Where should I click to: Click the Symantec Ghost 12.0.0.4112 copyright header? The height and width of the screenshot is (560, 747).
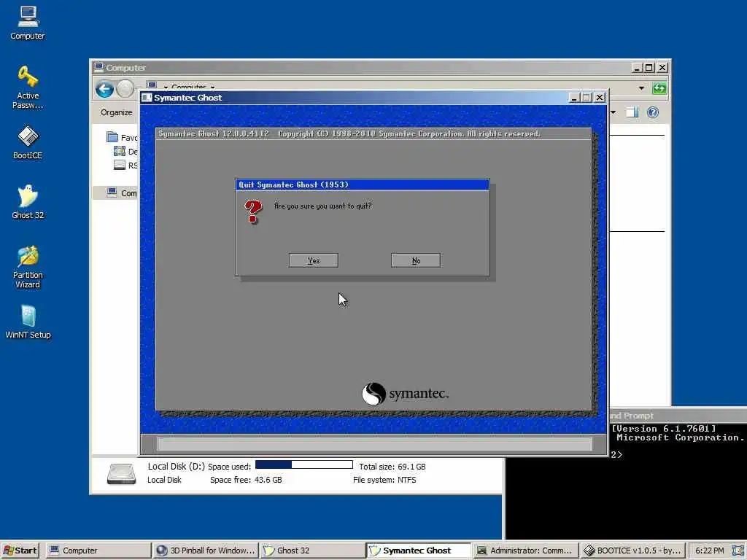(349, 134)
